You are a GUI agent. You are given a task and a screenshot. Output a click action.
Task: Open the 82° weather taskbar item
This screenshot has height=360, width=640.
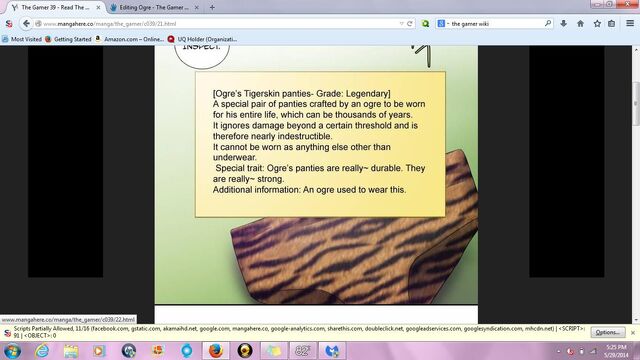(x=303, y=351)
